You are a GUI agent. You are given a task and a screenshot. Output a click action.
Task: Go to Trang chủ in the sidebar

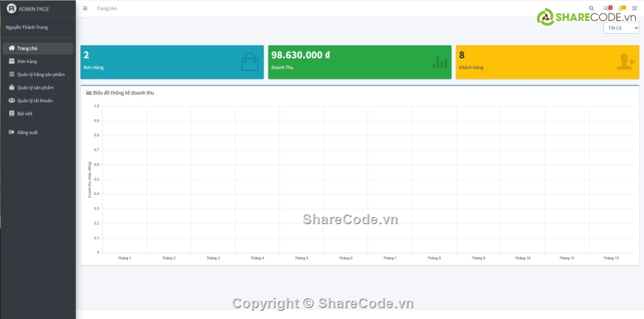pyautogui.click(x=38, y=49)
